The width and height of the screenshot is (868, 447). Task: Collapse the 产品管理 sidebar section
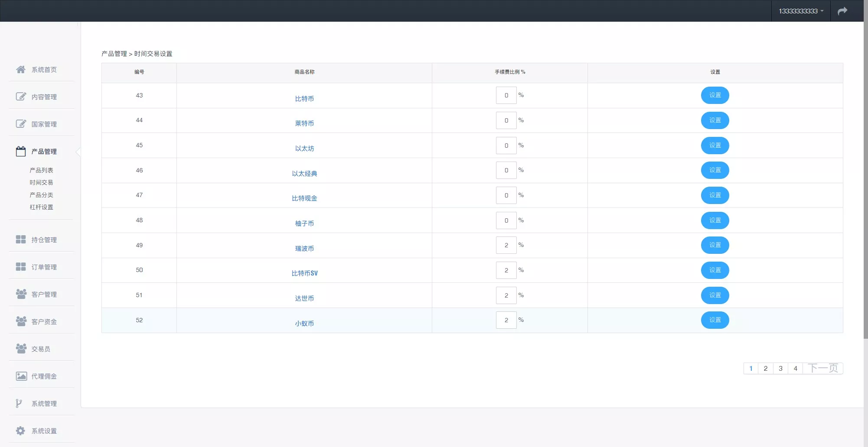(44, 152)
